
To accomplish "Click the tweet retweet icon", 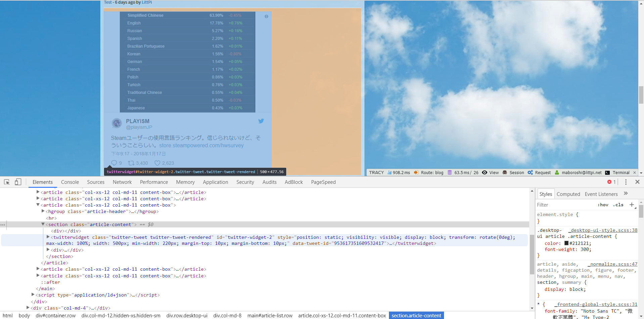I will (x=131, y=163).
